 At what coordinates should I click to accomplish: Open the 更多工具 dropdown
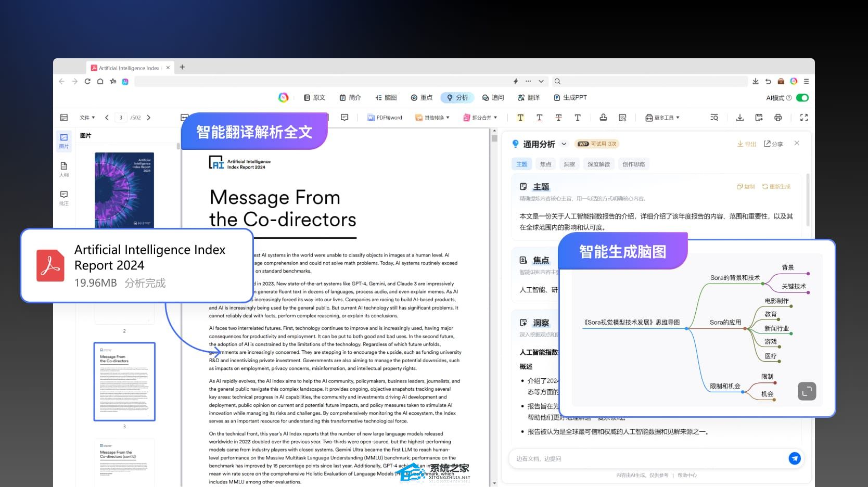(x=662, y=118)
